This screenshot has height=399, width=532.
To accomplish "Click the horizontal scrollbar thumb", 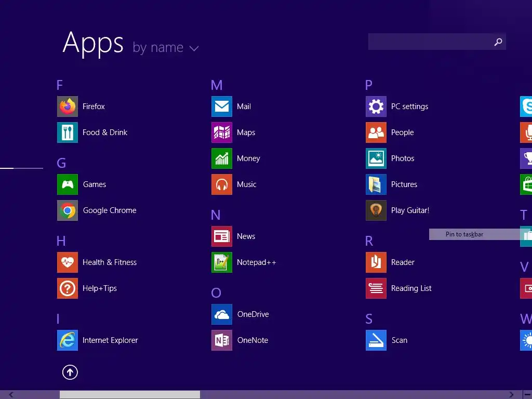I will pos(130,395).
